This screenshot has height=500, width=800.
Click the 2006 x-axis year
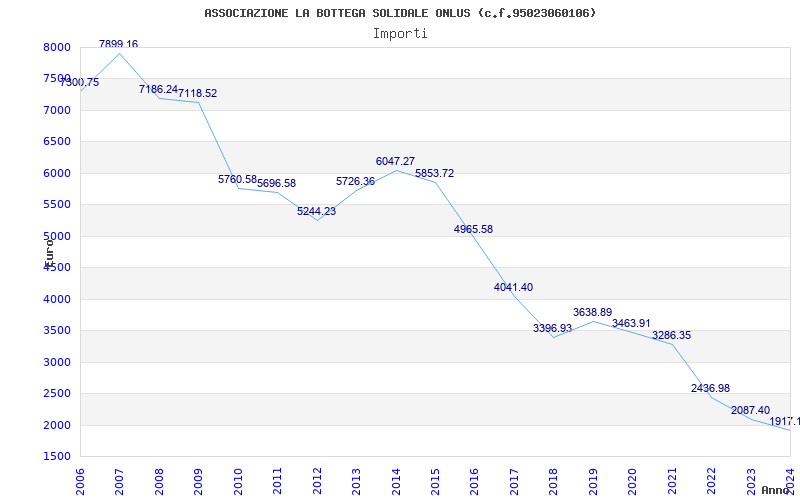[80, 482]
